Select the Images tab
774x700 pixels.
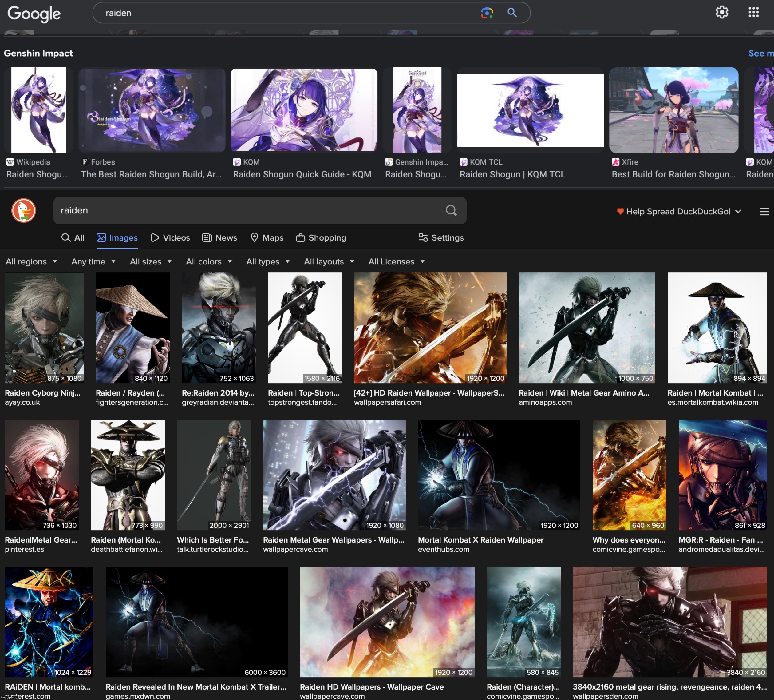click(117, 238)
